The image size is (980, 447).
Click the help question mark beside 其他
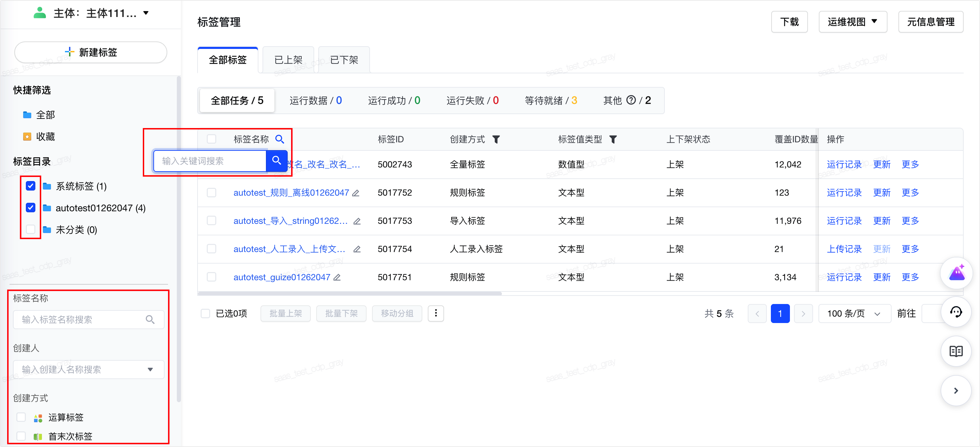tap(631, 100)
